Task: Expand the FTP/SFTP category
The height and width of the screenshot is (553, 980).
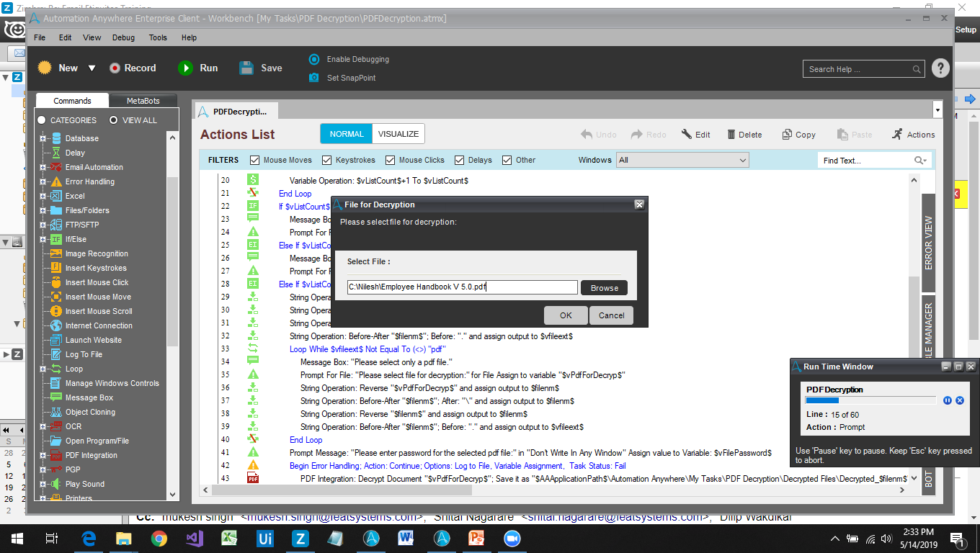Action: pos(43,225)
